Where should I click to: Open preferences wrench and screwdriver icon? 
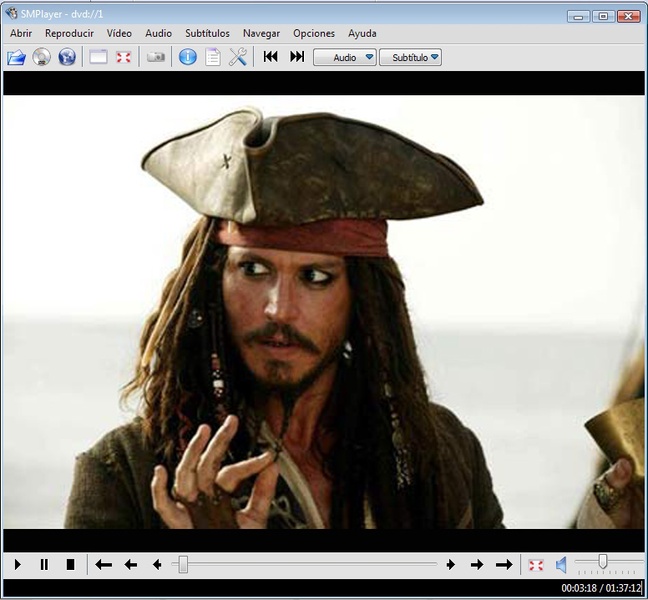(238, 57)
